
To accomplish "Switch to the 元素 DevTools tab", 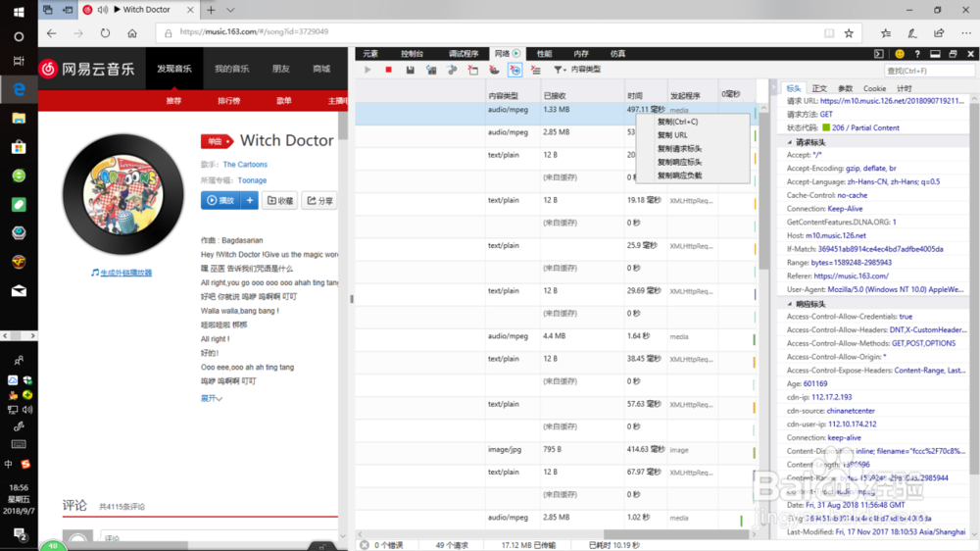I will click(x=370, y=54).
